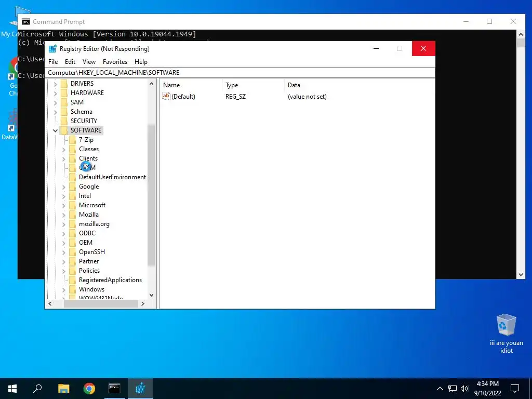Click the tree pane scroll down arrow
This screenshot has height=399, width=532.
(151, 295)
